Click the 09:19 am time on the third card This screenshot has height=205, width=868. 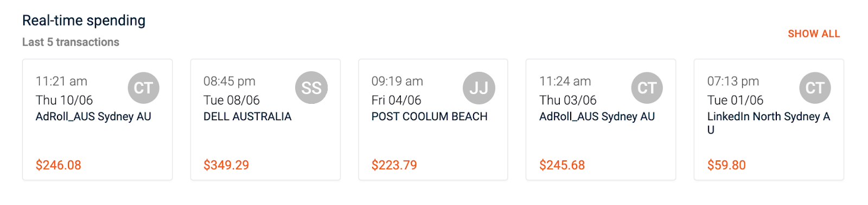click(397, 81)
